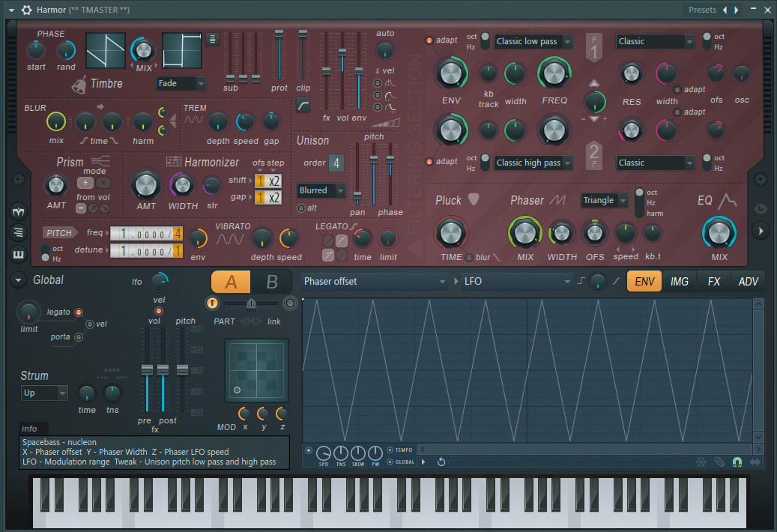Click the pitch freq value field

click(146, 233)
